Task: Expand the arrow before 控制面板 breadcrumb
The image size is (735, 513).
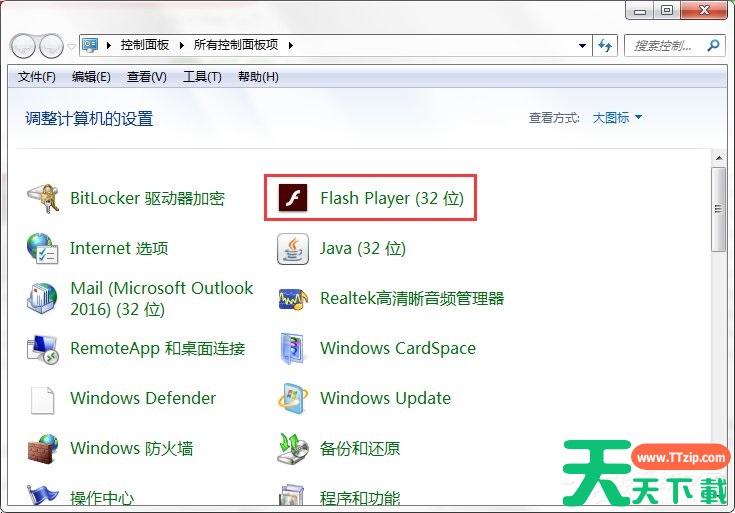Action: coord(109,45)
